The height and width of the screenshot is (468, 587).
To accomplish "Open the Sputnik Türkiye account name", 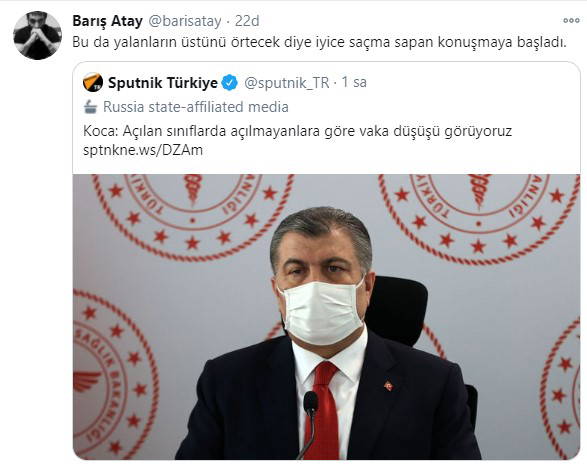I will pos(163,82).
